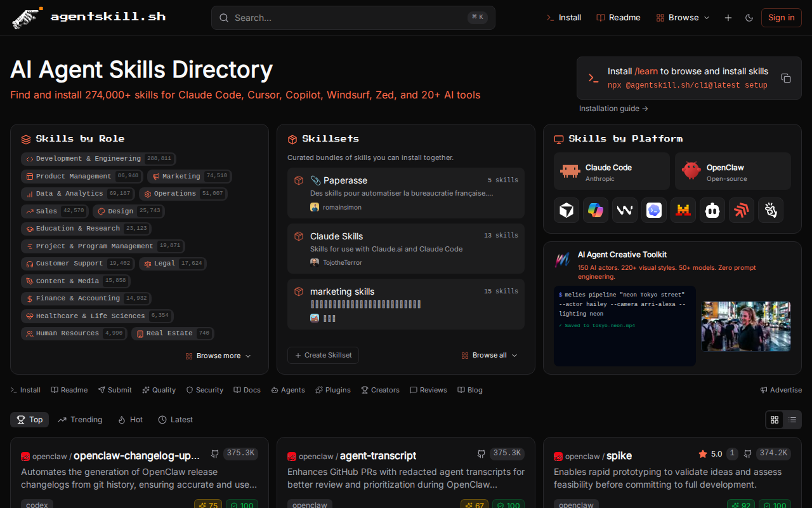Viewport: 812px width, 508px height.
Task: Open the Cursor platform cube icon
Action: click(x=566, y=210)
